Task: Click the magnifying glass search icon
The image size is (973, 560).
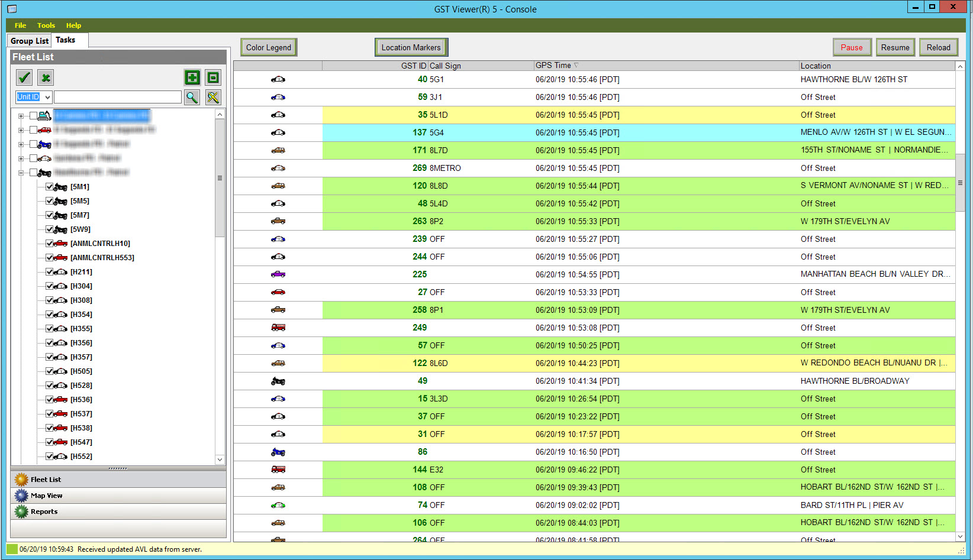Action: click(192, 97)
